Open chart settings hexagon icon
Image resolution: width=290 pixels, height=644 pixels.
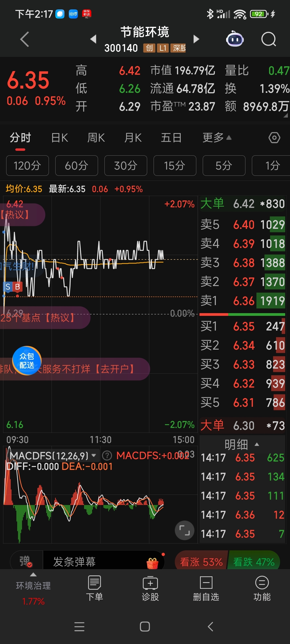274,138
